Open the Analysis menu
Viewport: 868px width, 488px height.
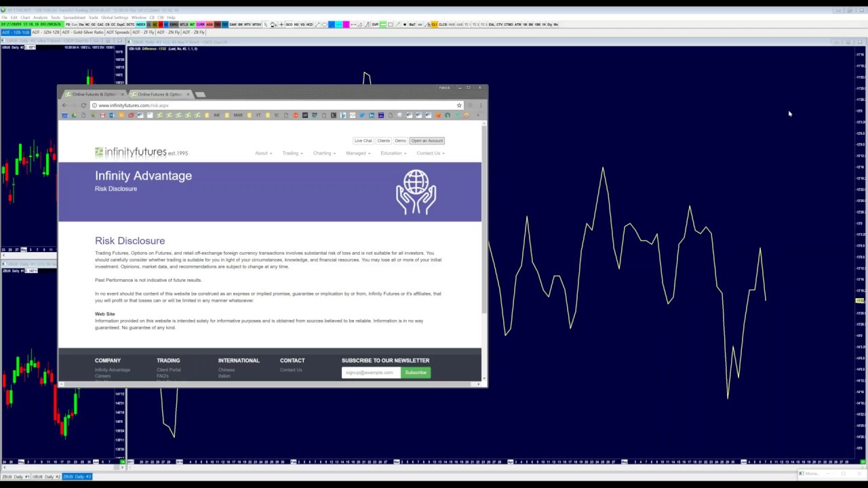[40, 18]
